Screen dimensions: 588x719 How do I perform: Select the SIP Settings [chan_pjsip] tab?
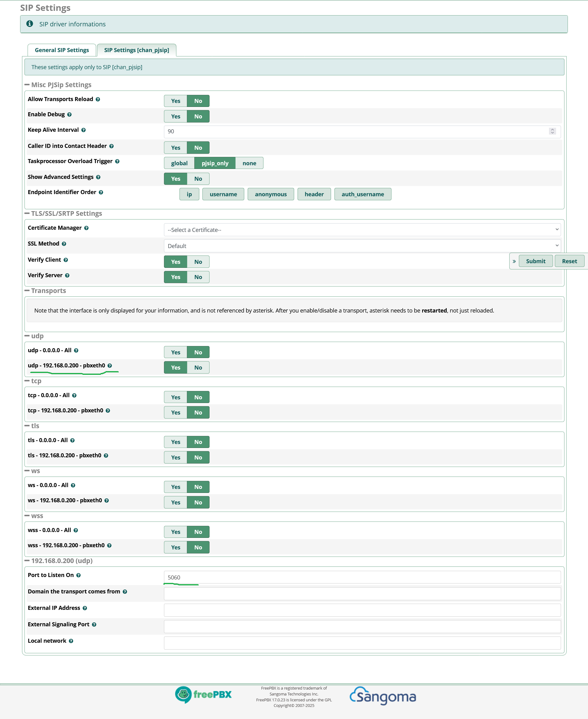coord(136,50)
